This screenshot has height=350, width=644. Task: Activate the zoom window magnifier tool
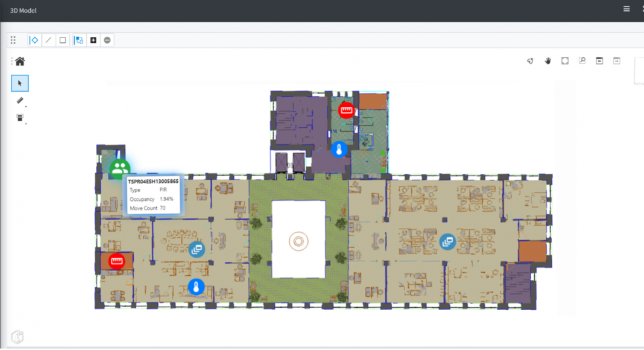pos(582,61)
